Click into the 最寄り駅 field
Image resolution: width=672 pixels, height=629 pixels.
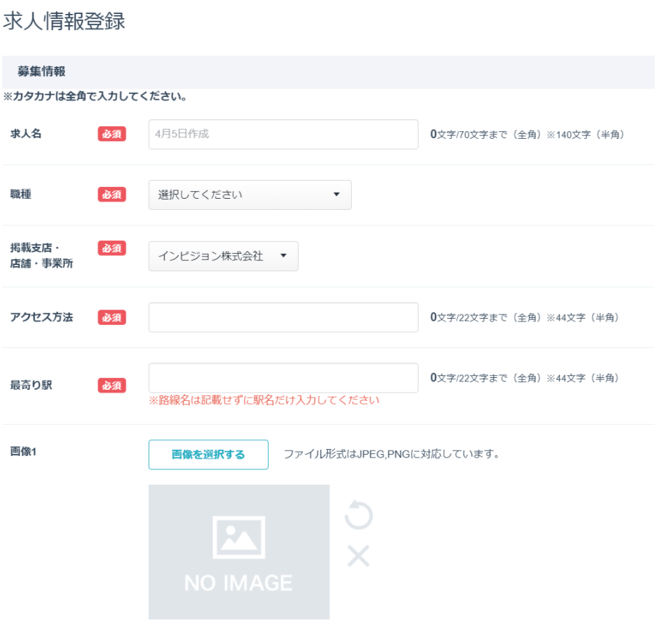tap(283, 378)
